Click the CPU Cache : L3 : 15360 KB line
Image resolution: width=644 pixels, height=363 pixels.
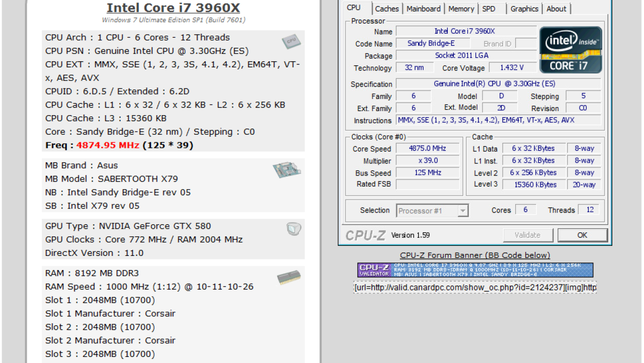pyautogui.click(x=106, y=118)
